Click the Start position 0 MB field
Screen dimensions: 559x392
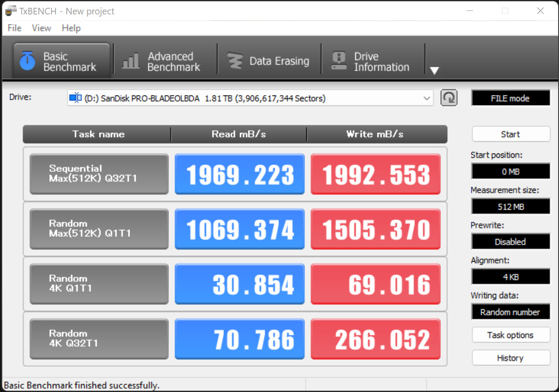(x=511, y=172)
